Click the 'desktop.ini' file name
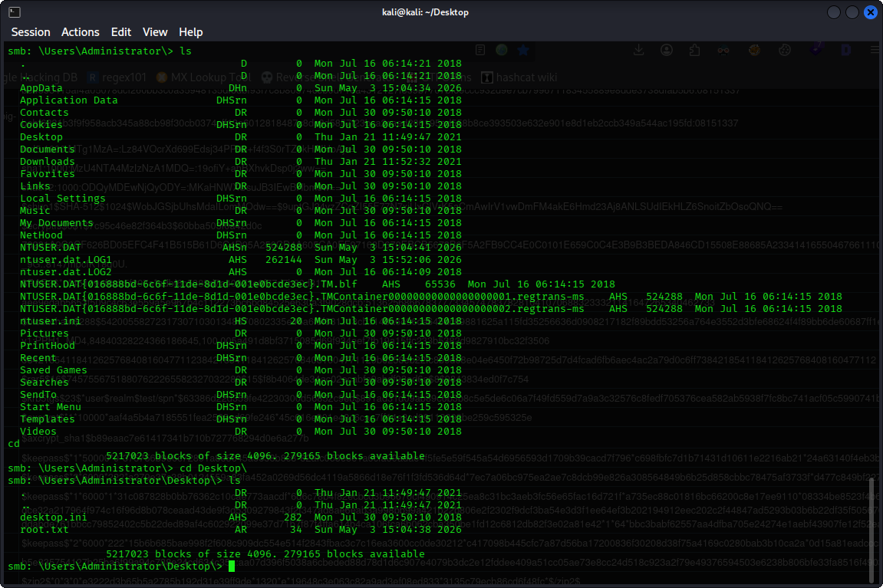883x588 pixels. click(54, 517)
